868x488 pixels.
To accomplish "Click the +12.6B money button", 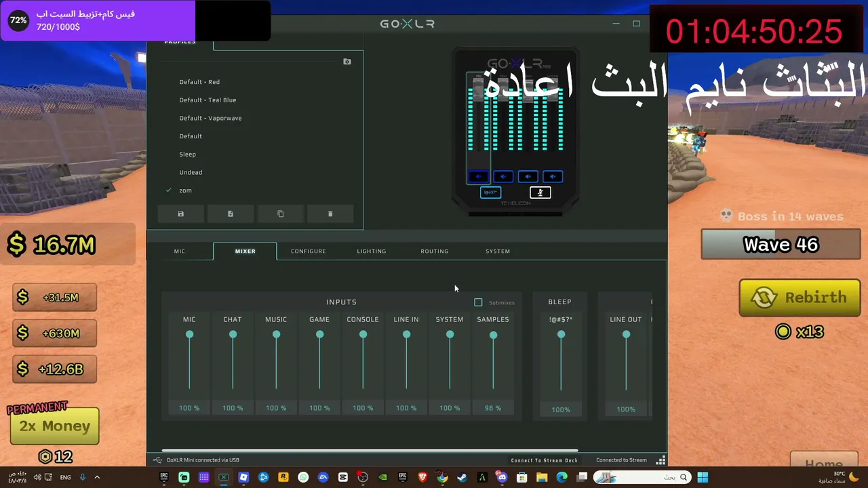I will click(x=55, y=369).
